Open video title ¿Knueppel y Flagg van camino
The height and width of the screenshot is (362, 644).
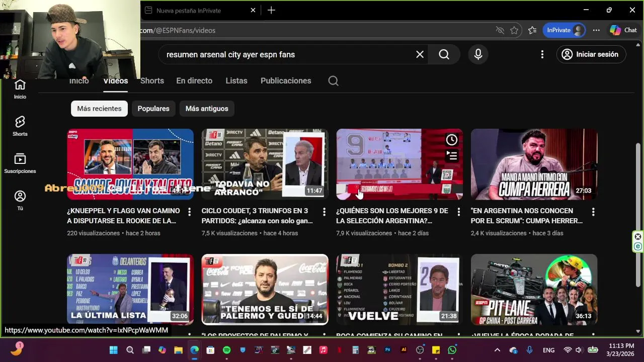123,216
